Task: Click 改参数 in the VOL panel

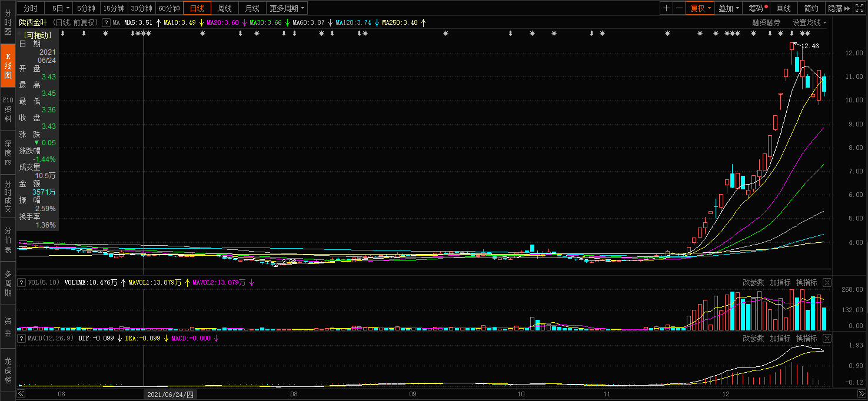Action: click(x=753, y=282)
